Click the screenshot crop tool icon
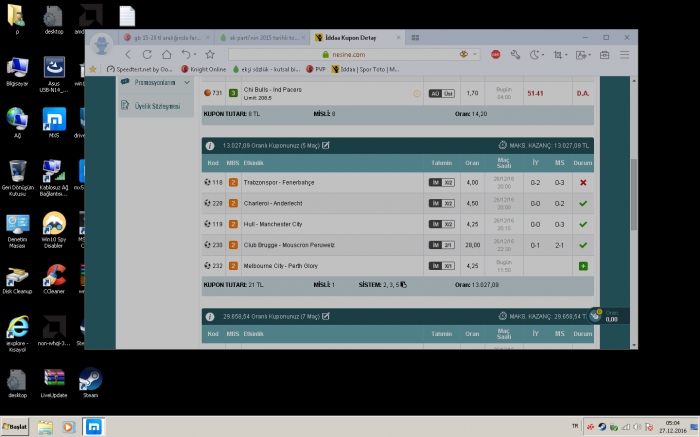The height and width of the screenshot is (437, 700). [558, 54]
